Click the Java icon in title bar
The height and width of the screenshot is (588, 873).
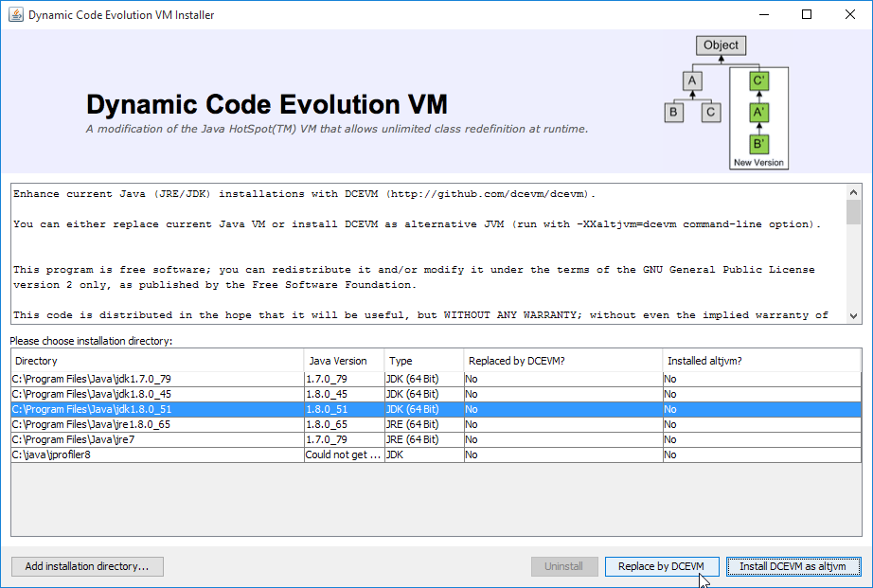[x=15, y=14]
